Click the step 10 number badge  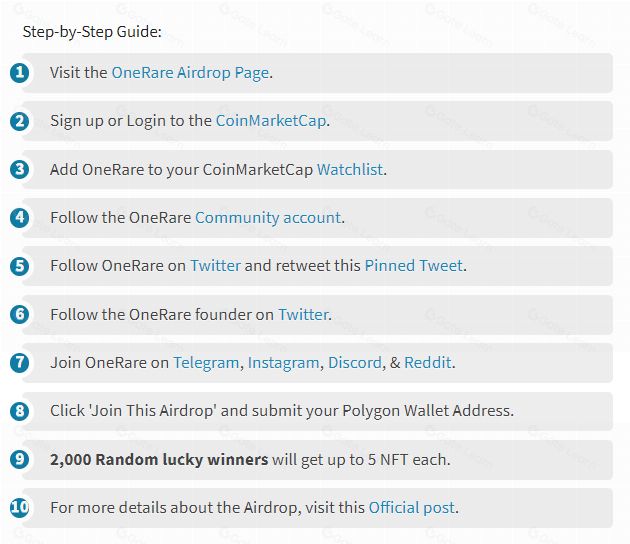click(20, 507)
